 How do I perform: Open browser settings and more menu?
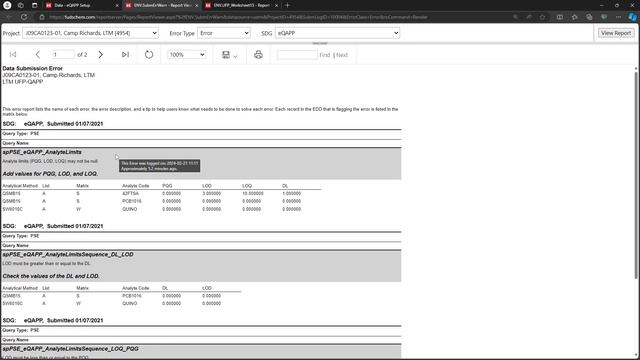coord(618,17)
